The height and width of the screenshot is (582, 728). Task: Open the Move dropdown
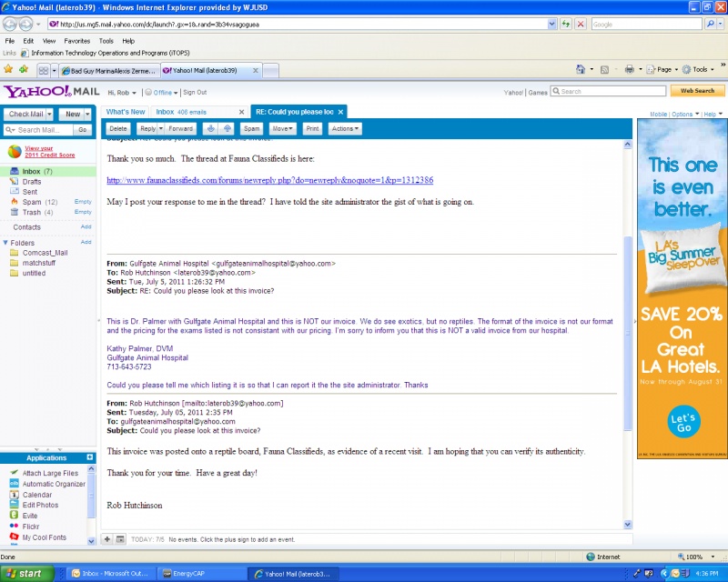(x=282, y=128)
